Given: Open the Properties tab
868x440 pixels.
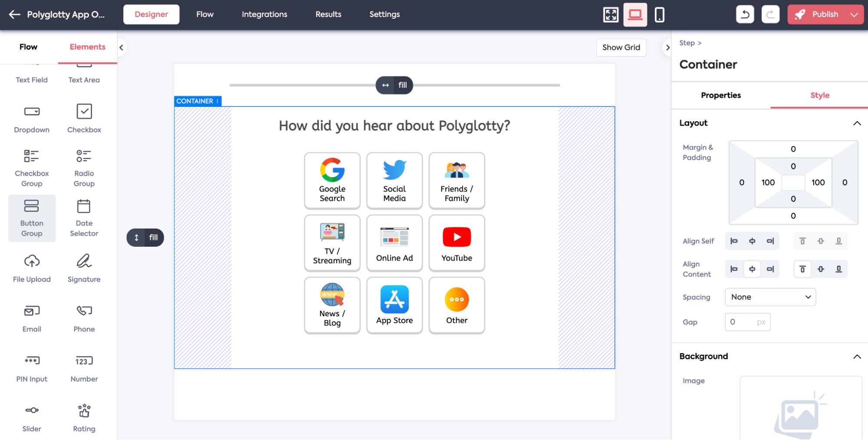Looking at the screenshot, I should (x=721, y=96).
